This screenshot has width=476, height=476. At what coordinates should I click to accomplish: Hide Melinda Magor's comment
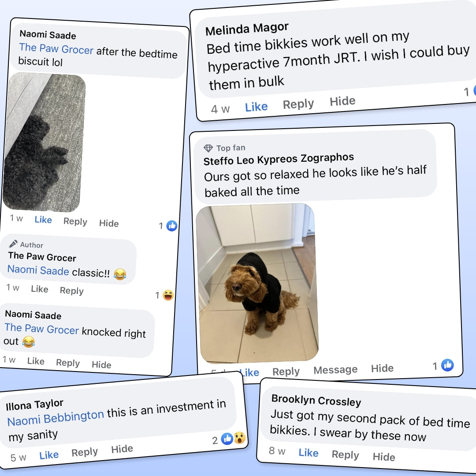click(x=342, y=101)
